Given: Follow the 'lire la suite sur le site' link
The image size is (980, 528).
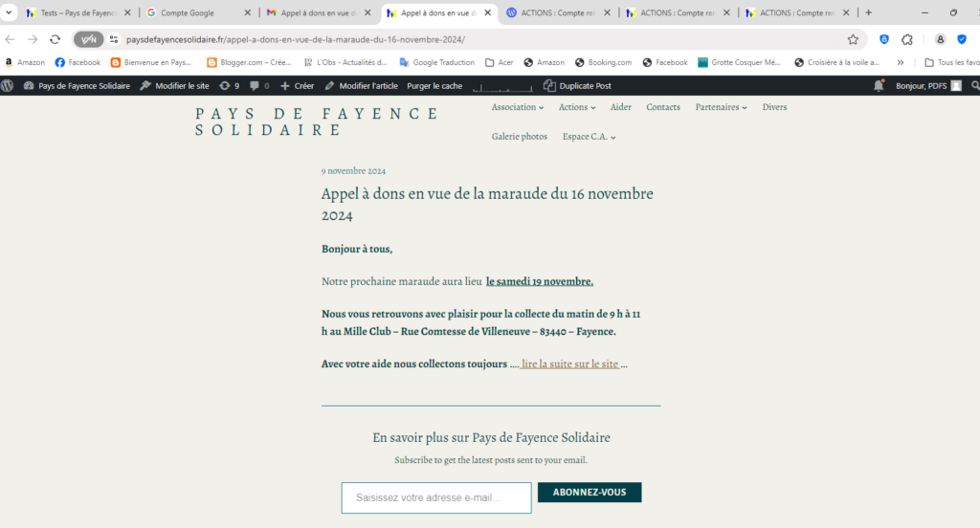Looking at the screenshot, I should click(x=569, y=363).
